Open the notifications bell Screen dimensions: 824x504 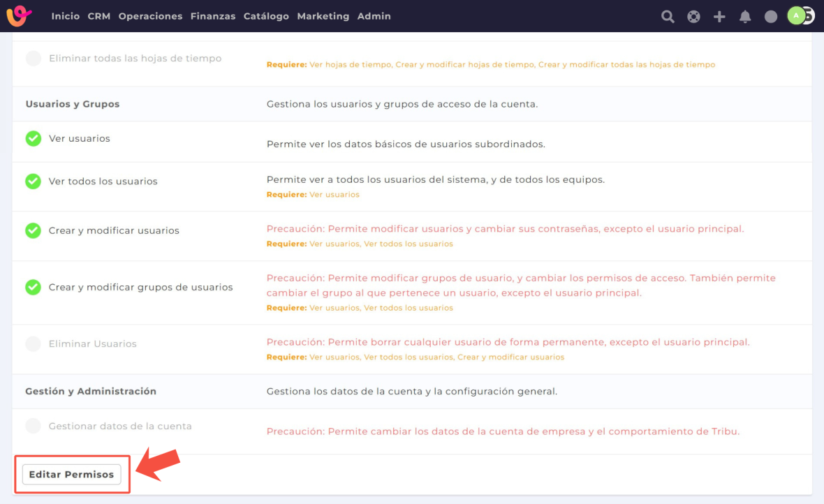(745, 16)
